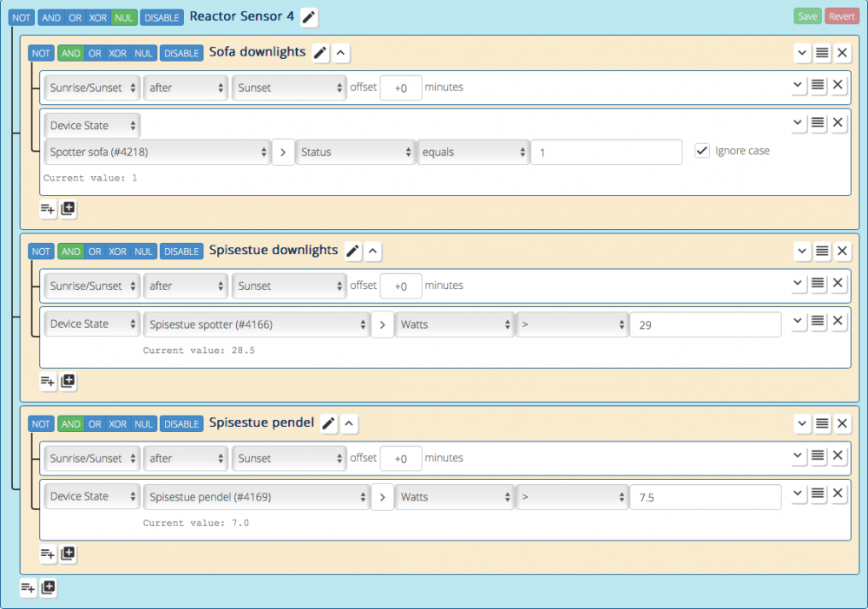Image resolution: width=868 pixels, height=609 pixels.
Task: Click the Revert button
Action: (x=841, y=16)
